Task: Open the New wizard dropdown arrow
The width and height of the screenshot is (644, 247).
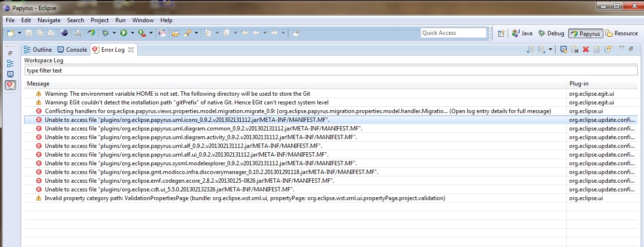Action: 19,33
